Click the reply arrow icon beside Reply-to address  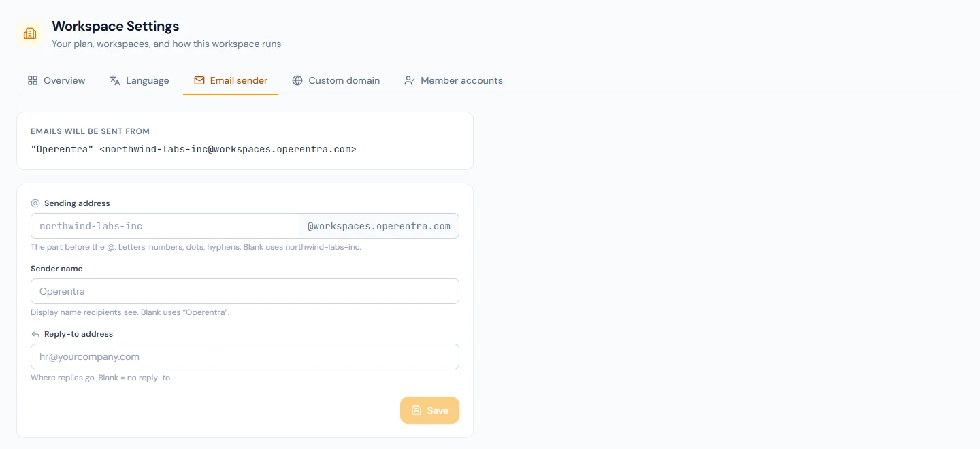click(35, 334)
